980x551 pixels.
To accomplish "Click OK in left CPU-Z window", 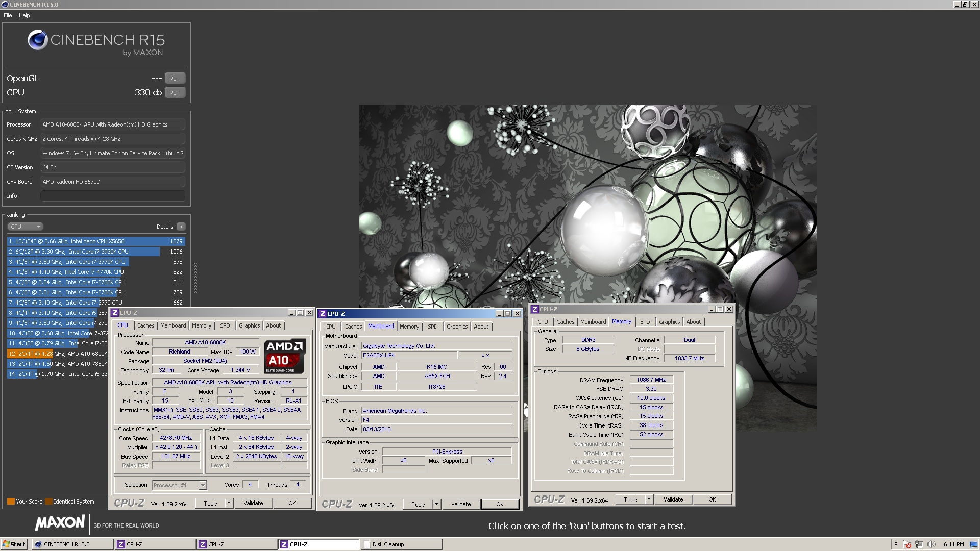I will pos(292,504).
